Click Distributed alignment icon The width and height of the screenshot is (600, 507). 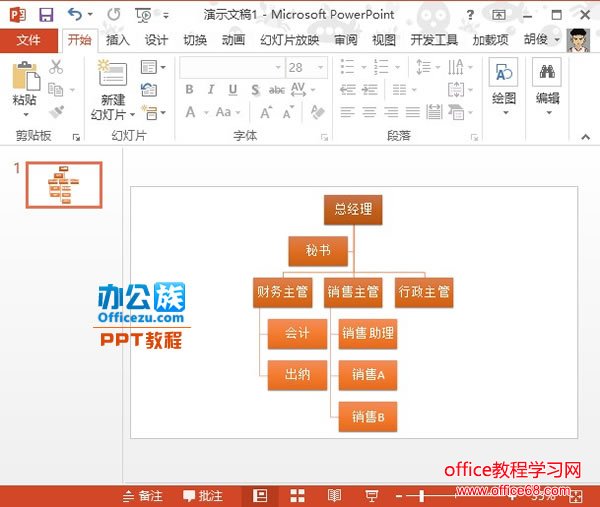(434, 112)
